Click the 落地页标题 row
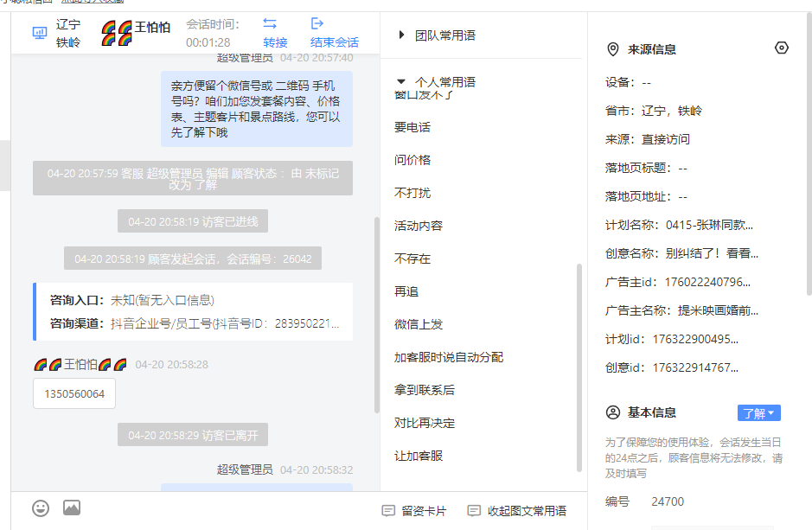 point(646,168)
